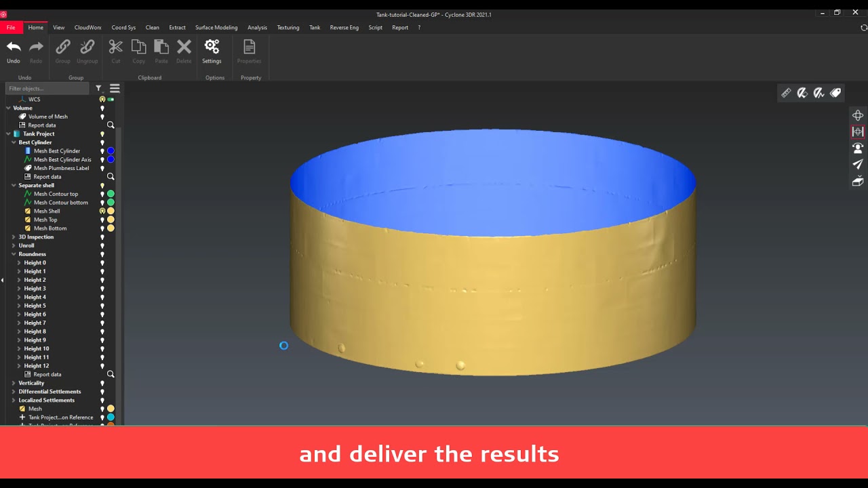
Task: Toggle visibility bulb for Mesh Top
Action: (102, 220)
